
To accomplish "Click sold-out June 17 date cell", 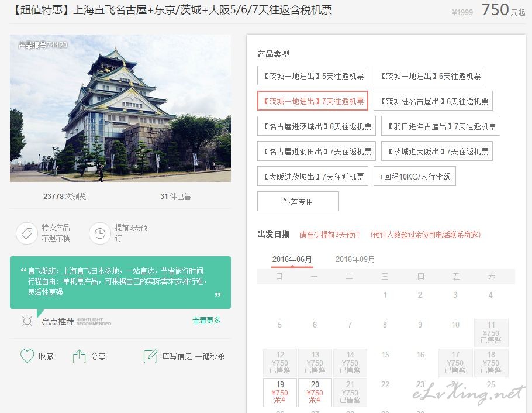I will click(x=455, y=363).
